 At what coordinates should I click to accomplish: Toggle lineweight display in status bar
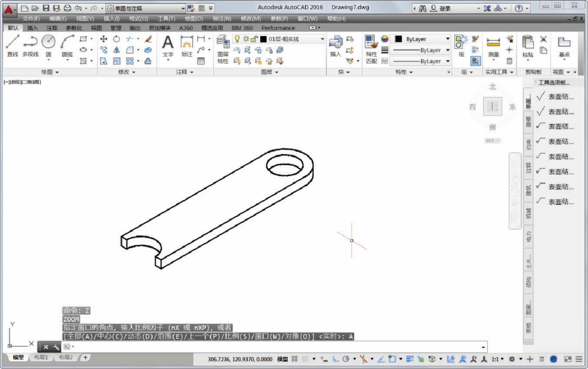(410, 359)
